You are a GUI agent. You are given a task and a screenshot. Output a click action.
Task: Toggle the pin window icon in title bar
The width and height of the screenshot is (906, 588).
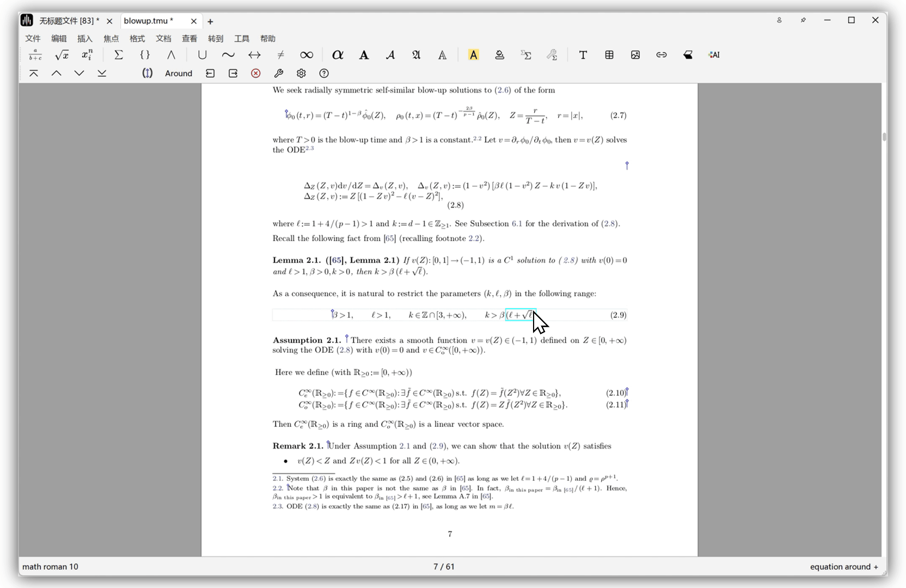tap(803, 20)
